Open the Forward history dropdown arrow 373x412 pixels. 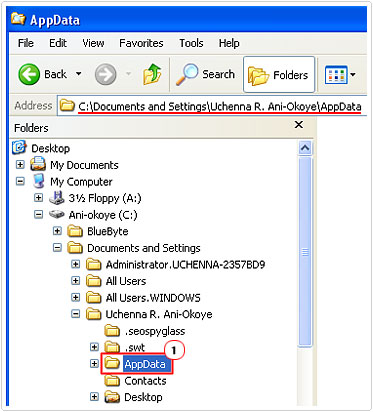tap(128, 74)
